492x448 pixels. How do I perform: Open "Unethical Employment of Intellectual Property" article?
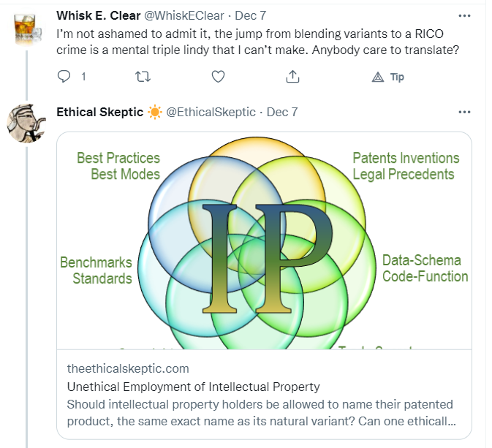[193, 387]
